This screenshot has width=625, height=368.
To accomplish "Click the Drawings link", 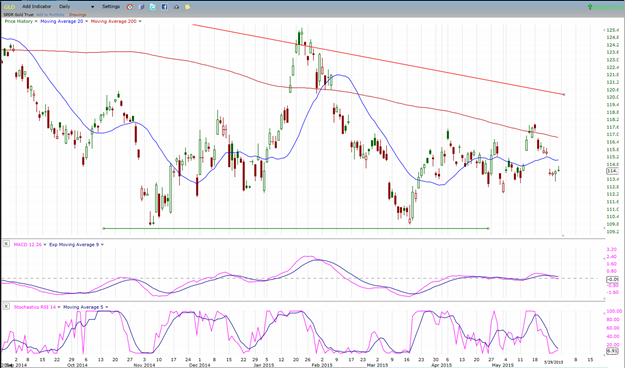I will (77, 15).
